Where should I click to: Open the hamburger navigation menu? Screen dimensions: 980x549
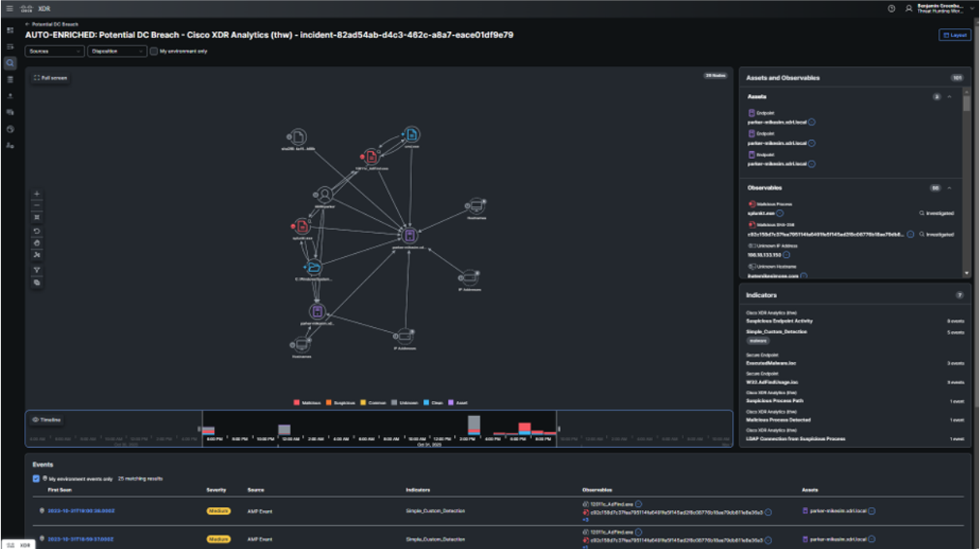pyautogui.click(x=10, y=9)
